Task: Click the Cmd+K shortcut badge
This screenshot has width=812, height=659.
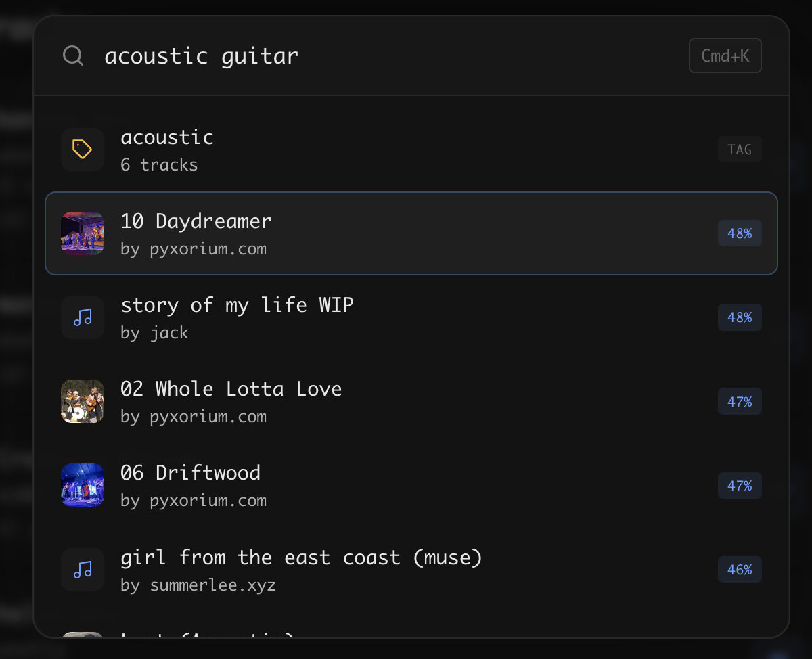Action: point(725,55)
